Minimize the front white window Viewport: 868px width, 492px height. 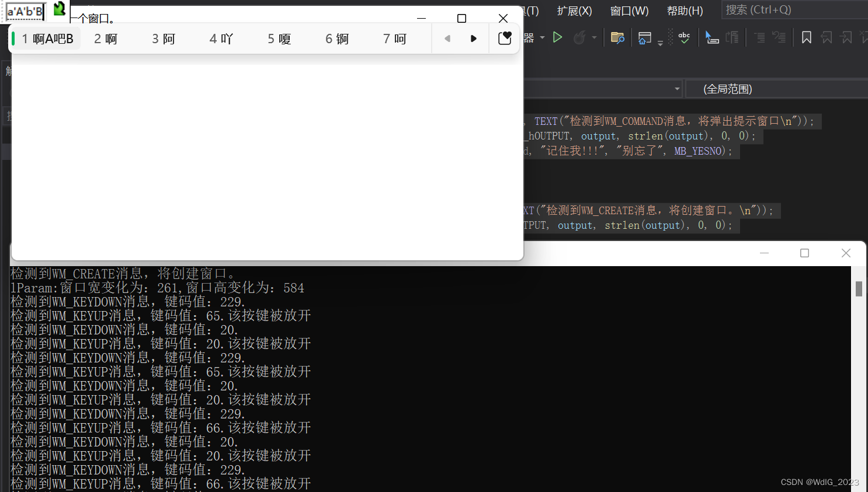pyautogui.click(x=421, y=18)
